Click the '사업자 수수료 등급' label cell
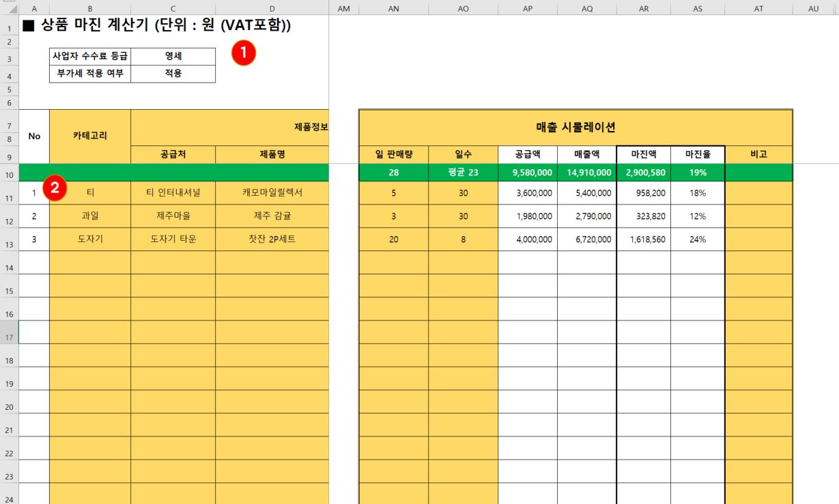839x504 pixels. (x=90, y=56)
